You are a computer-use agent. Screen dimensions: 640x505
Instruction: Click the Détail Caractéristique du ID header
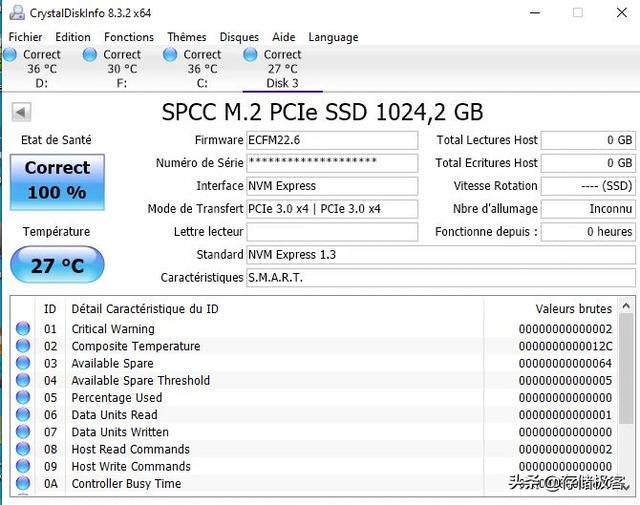(x=145, y=309)
